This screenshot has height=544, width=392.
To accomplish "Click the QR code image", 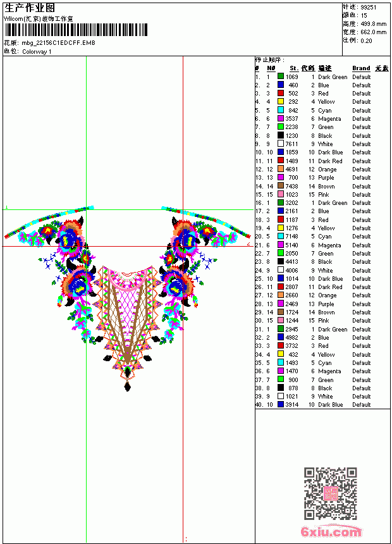I will coord(331,493).
